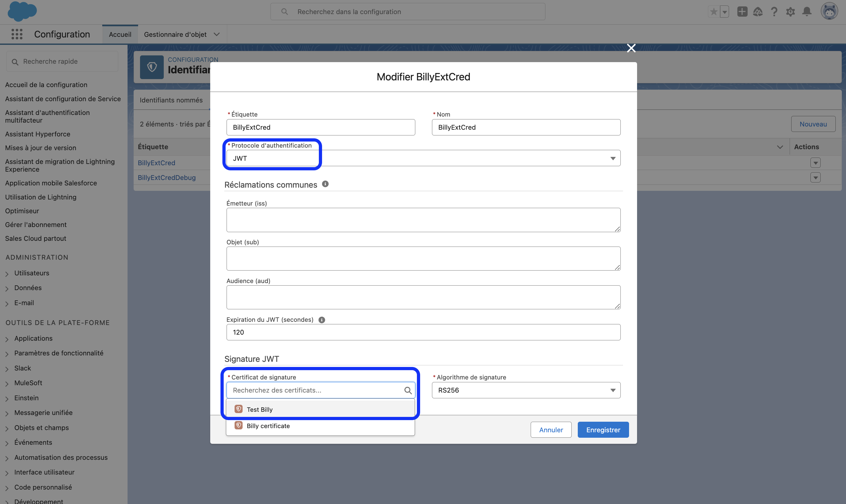
Task: Select the Billy certificate option
Action: pos(320,426)
